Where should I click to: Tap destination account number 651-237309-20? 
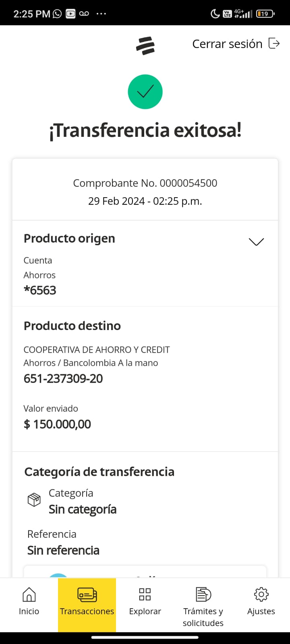63,378
